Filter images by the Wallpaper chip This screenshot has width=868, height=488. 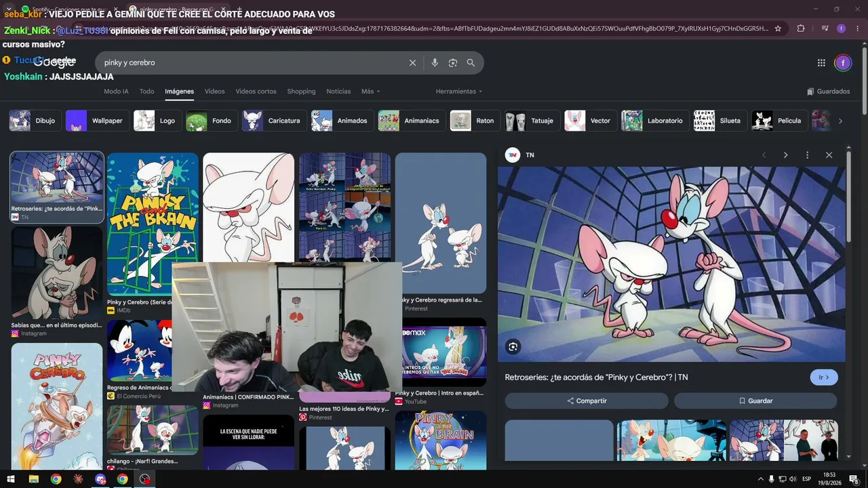(97, 121)
